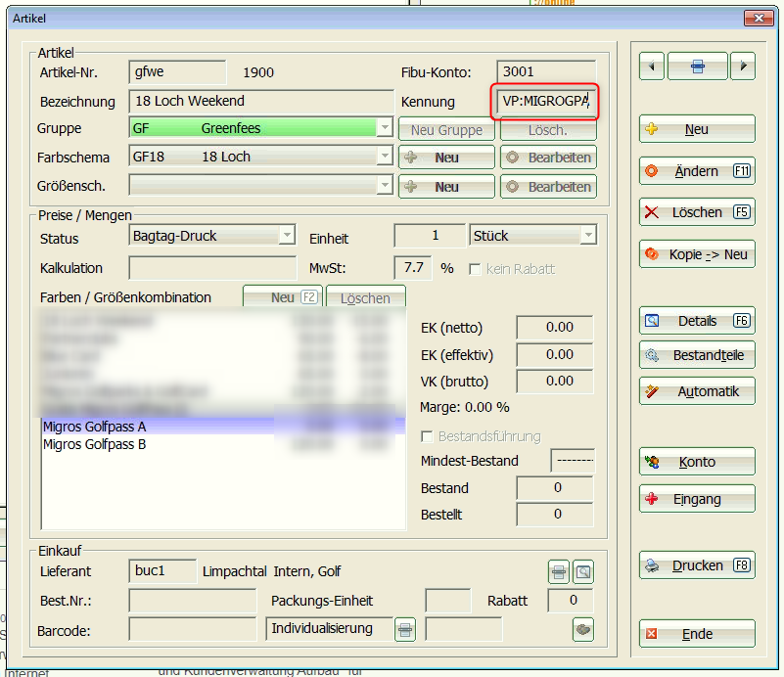Expand the Einheit Stück dropdown
Viewport: 784px width, 677px height.
click(587, 236)
